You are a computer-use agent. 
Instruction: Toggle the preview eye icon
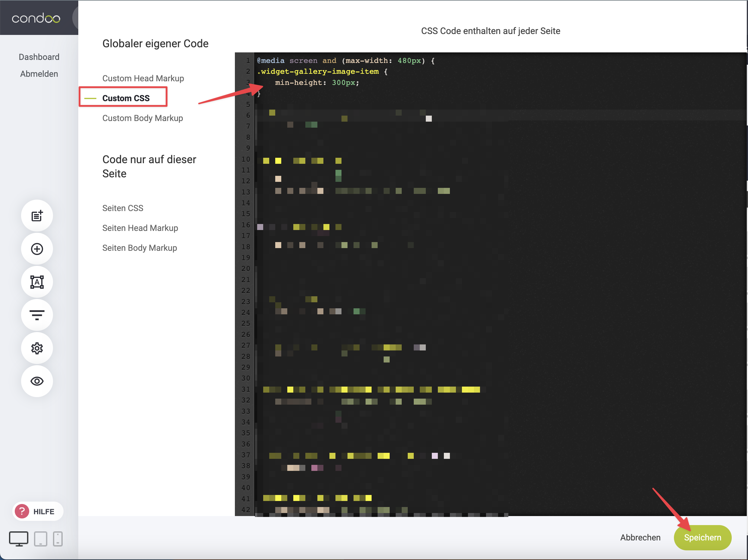pos(37,381)
